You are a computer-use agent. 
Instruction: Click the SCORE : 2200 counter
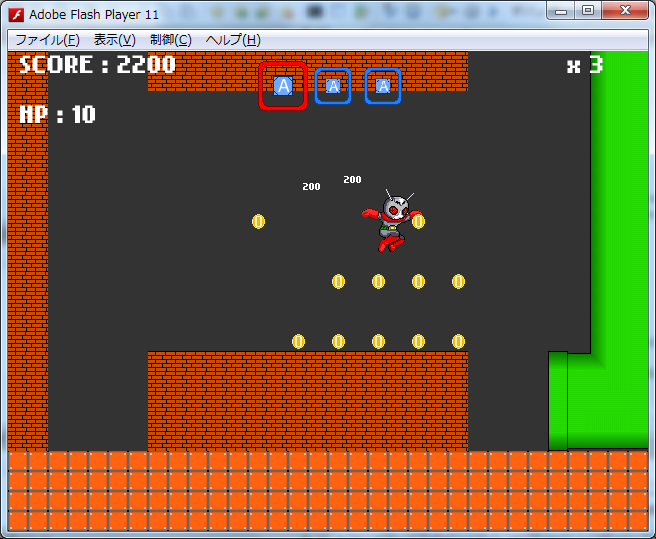(x=97, y=64)
